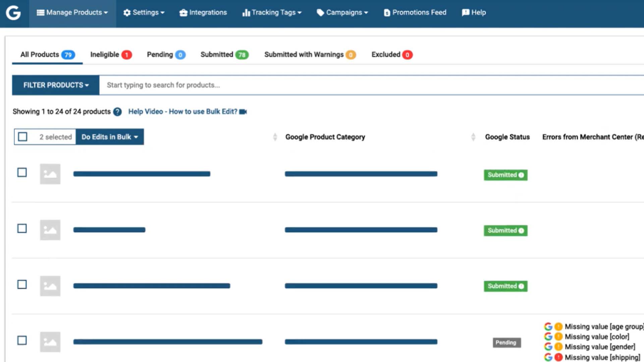Click the warning icon beside Missing value [color]
The image size is (644, 362).
click(x=558, y=337)
